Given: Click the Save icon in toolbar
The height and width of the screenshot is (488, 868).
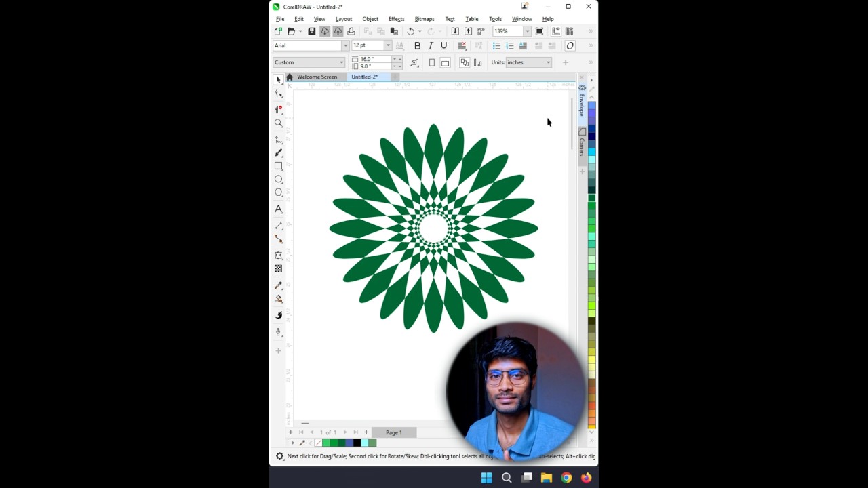Looking at the screenshot, I should click(x=312, y=31).
